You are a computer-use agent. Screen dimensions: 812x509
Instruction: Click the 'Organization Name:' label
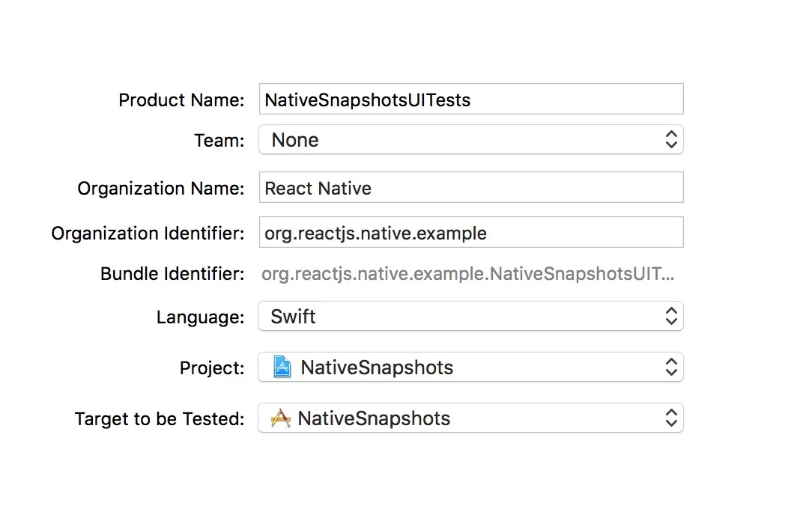(161, 189)
